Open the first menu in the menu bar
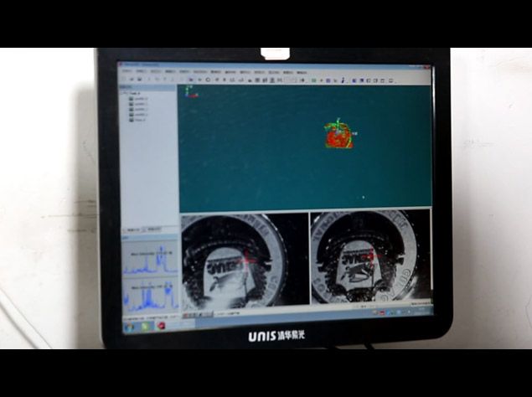Viewport: 532px width, 397px height. click(x=126, y=72)
